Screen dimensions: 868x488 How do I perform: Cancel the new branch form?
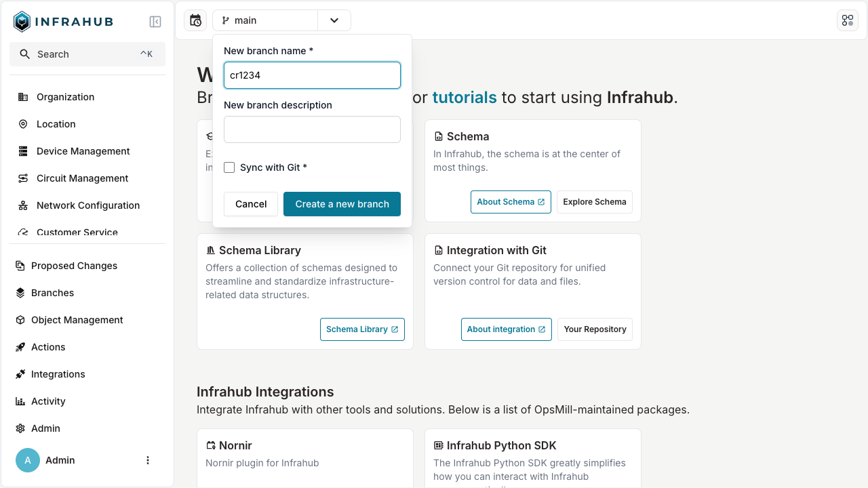(251, 204)
